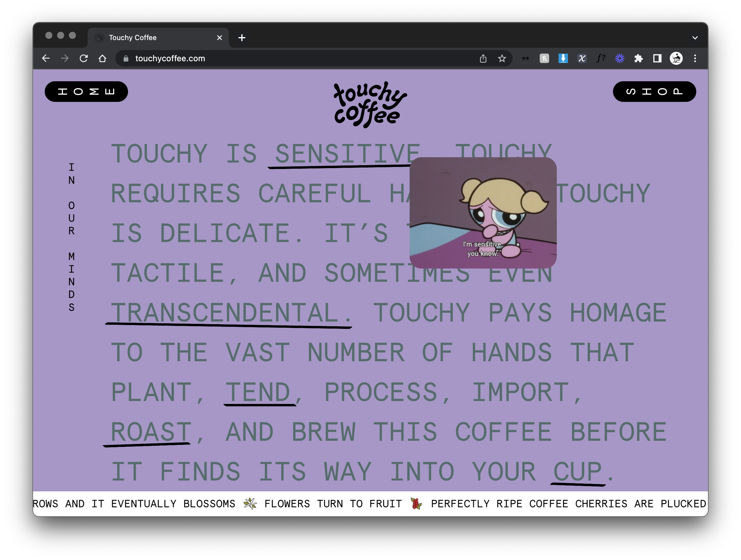Click the share page icon
The width and height of the screenshot is (741, 560).
pyautogui.click(x=483, y=59)
